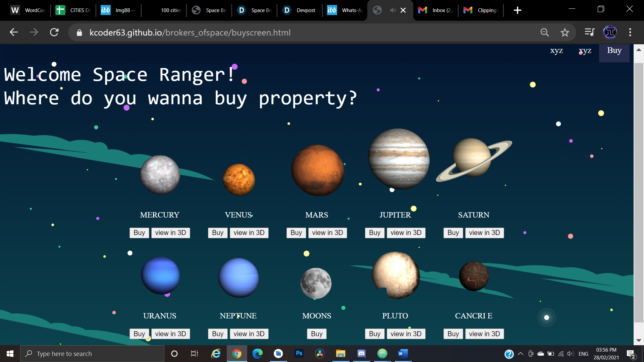This screenshot has width=644, height=362.
Task: Open the media control playlist icon
Action: tap(589, 33)
